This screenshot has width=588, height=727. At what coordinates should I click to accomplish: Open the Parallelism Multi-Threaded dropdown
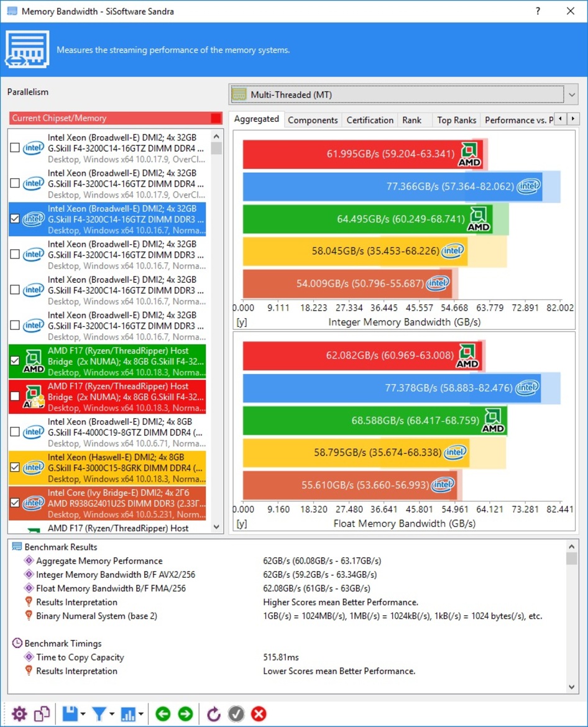click(x=403, y=94)
